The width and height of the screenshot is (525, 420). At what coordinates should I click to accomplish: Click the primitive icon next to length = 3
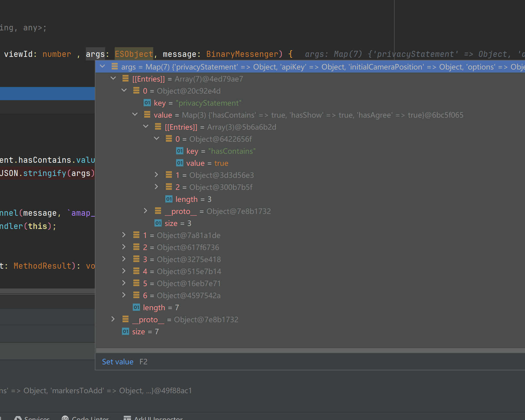(x=169, y=199)
